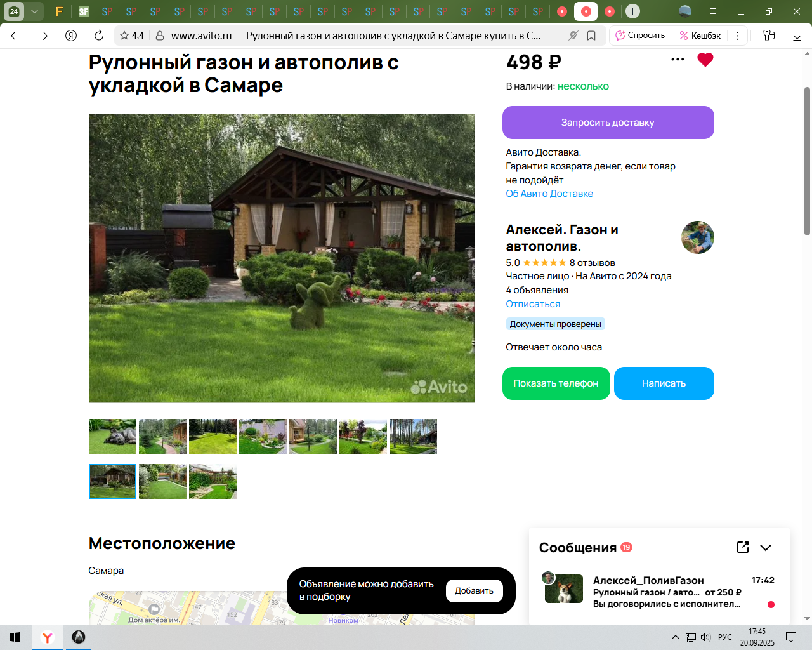Select the second photo thumbnail with garden path

coord(162,436)
